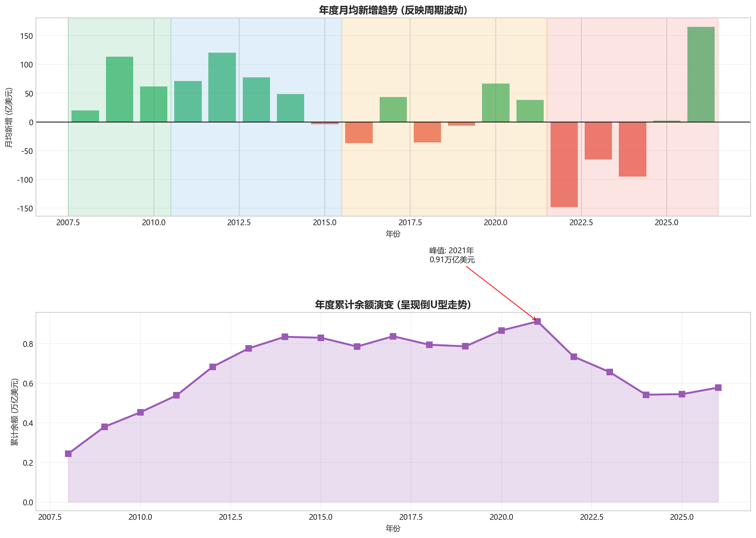This screenshot has height=538, width=756.
Task: Click the first purple marker at 2008
Action: point(68,453)
